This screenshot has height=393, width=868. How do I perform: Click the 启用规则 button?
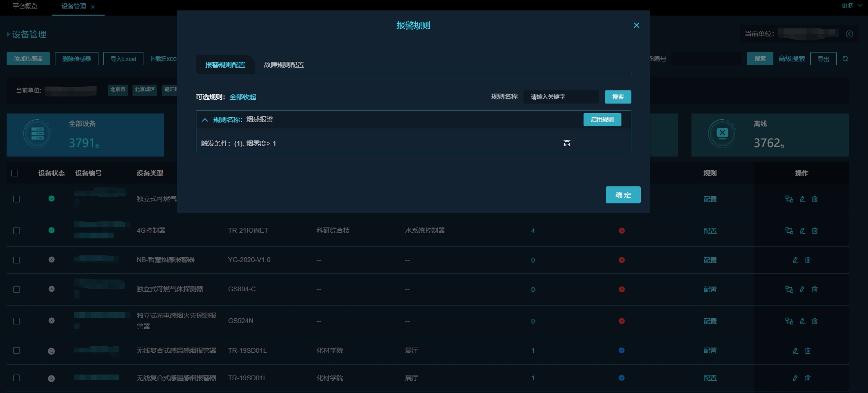click(x=602, y=120)
